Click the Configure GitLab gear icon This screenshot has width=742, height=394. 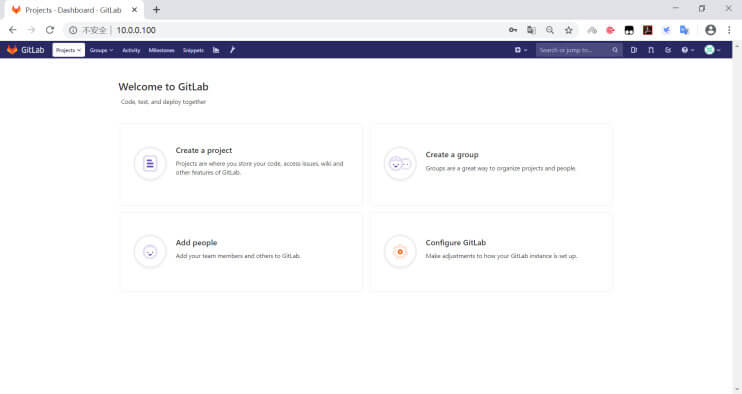point(400,252)
